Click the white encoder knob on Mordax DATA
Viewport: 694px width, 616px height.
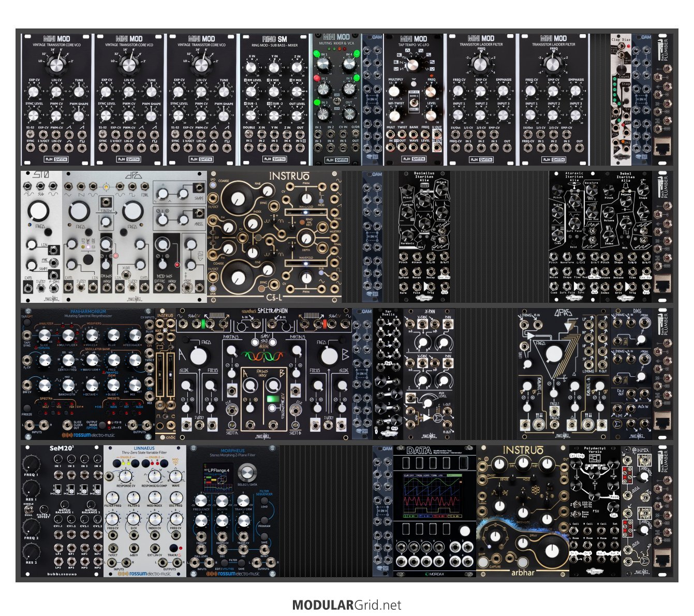[x=465, y=531]
